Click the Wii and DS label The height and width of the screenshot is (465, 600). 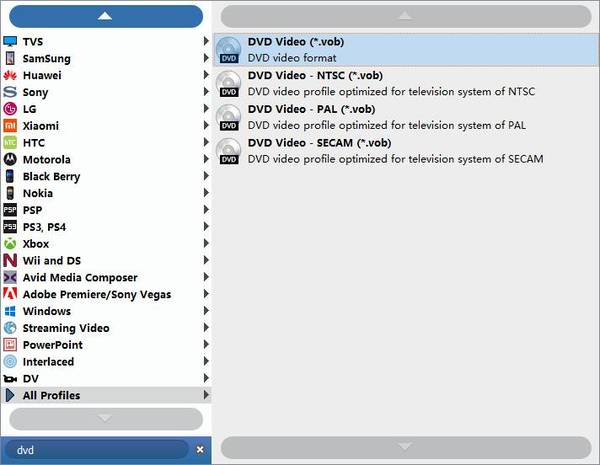coord(52,261)
